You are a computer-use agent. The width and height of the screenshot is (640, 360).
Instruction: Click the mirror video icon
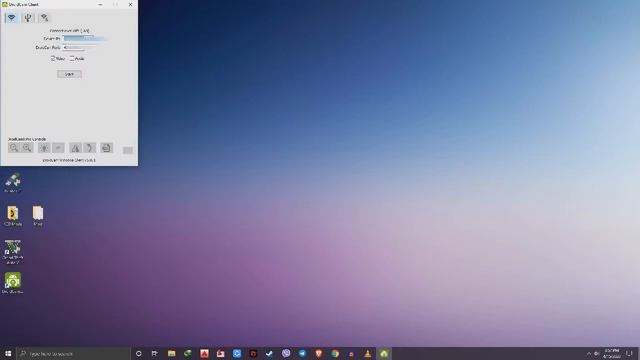coord(76,148)
